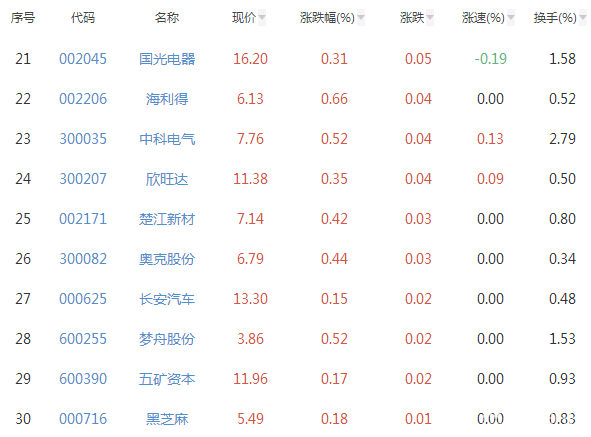Click stock code 000625
Screen dimensions: 591x437
83,299
